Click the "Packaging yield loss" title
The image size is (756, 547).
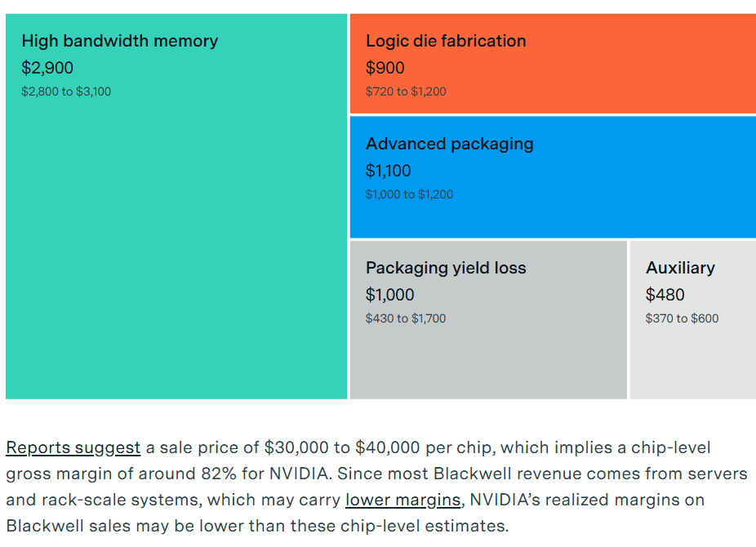[446, 268]
